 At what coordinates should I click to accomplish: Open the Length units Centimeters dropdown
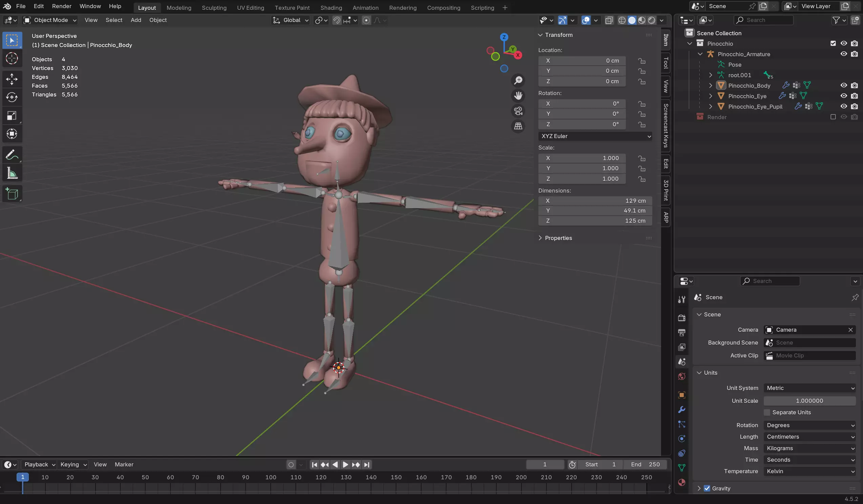click(x=809, y=437)
